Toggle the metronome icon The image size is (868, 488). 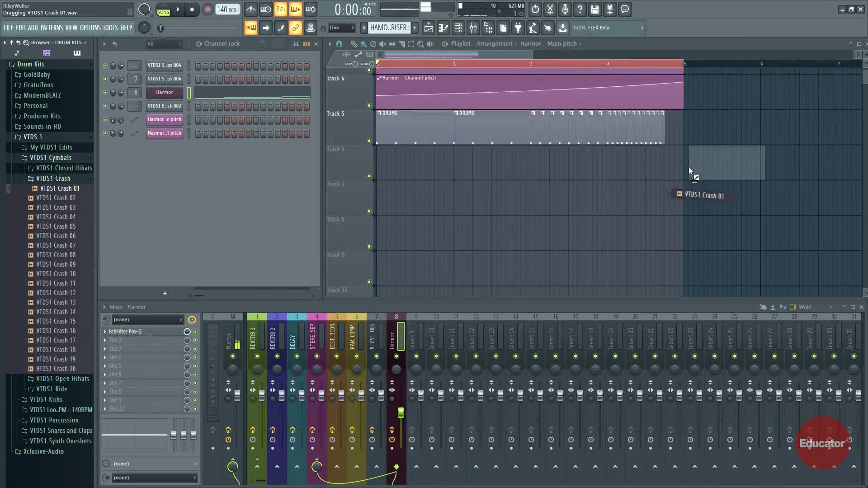251,9
